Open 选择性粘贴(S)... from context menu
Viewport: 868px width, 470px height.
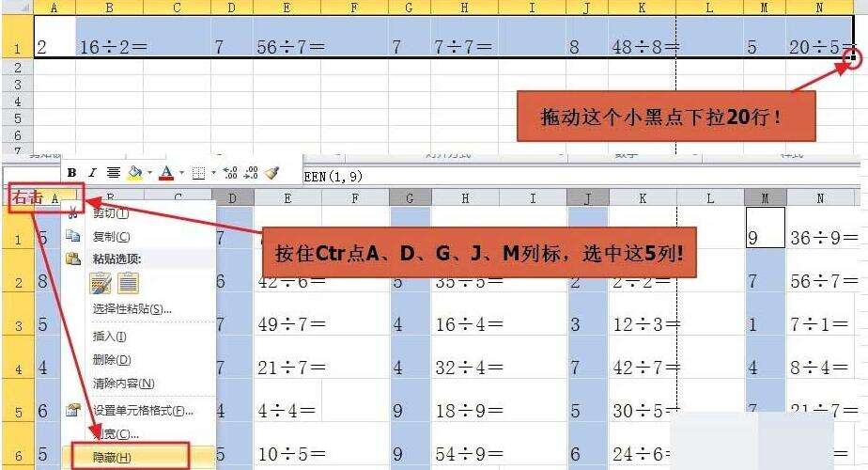coord(132,308)
